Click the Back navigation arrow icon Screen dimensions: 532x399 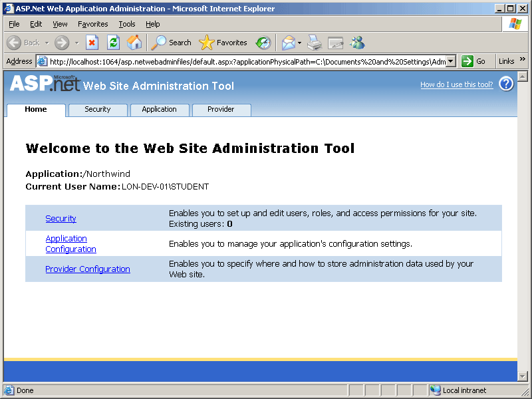pos(14,43)
